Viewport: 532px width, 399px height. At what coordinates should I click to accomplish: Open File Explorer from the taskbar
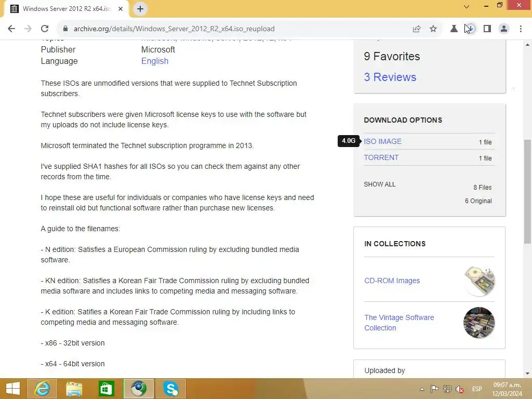point(74,389)
